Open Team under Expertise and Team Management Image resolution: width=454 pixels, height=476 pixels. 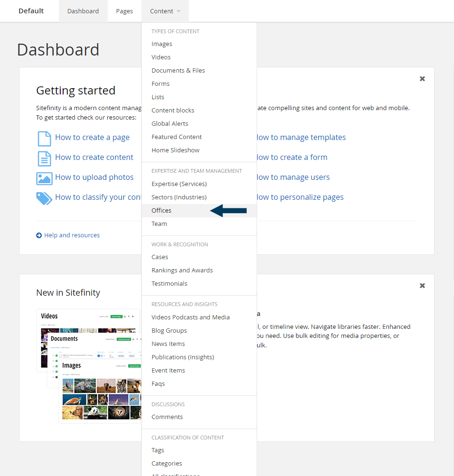(159, 224)
